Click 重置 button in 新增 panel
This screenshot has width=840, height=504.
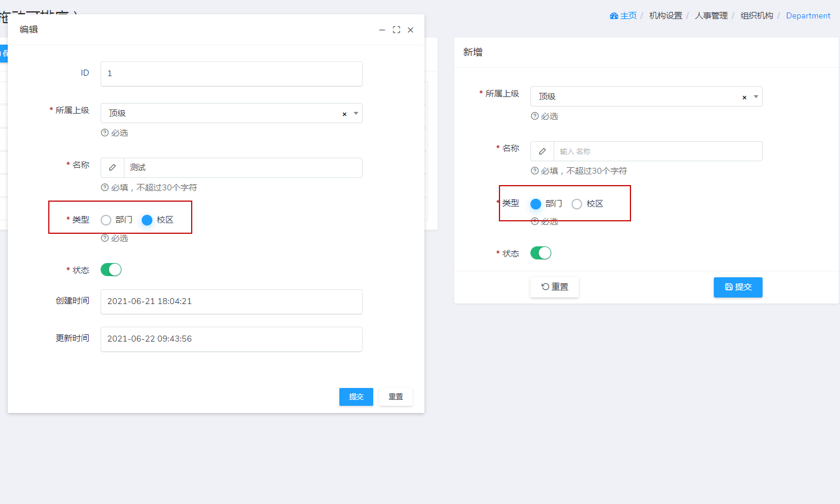click(555, 287)
